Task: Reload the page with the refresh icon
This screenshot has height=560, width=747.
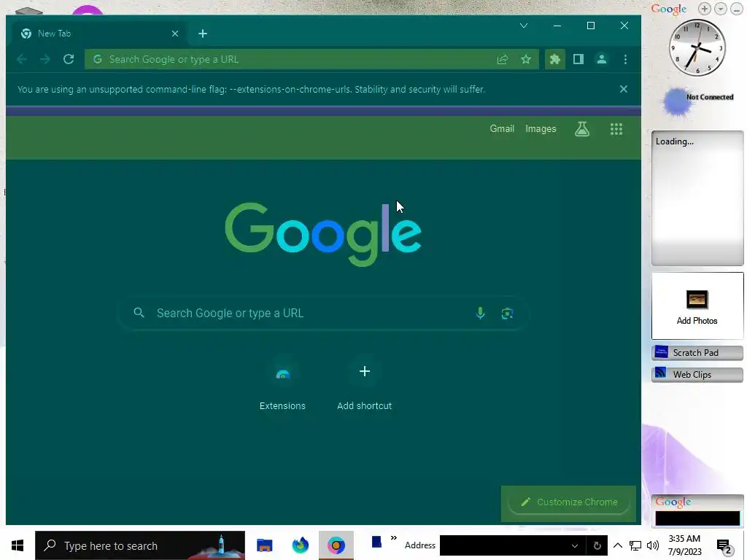Action: tap(69, 59)
